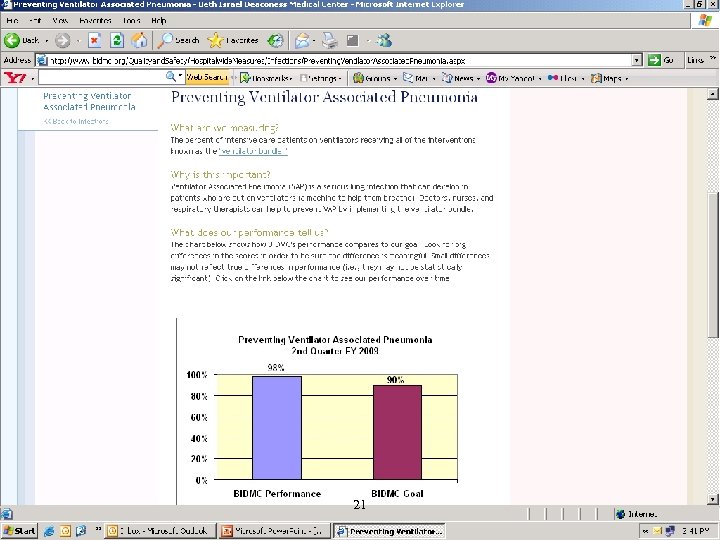Open the History toolbar icon

275,40
